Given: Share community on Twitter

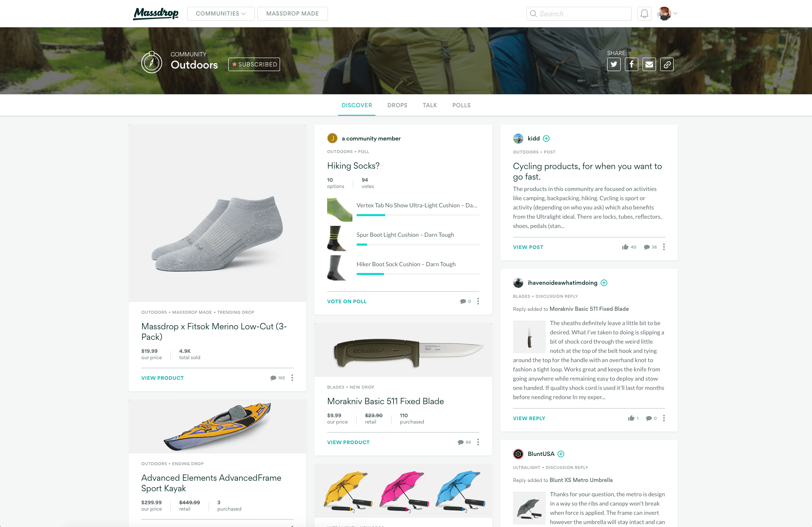Looking at the screenshot, I should [614, 64].
